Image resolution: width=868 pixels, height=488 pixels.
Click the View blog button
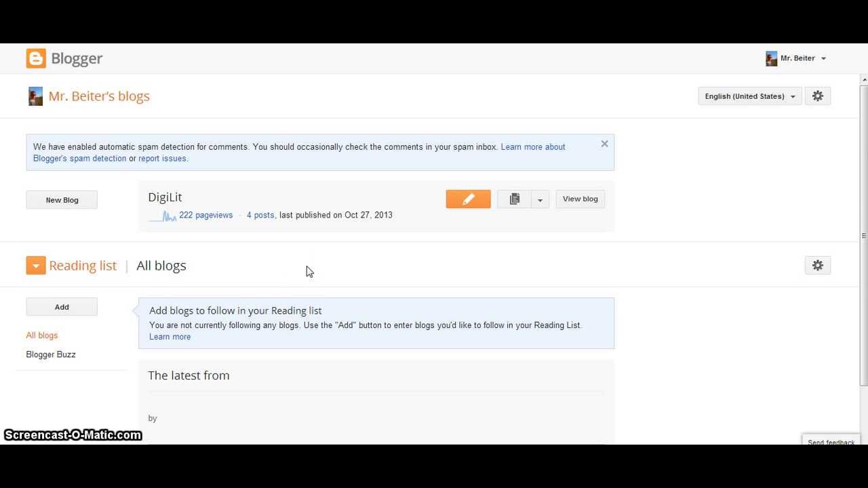tap(580, 199)
